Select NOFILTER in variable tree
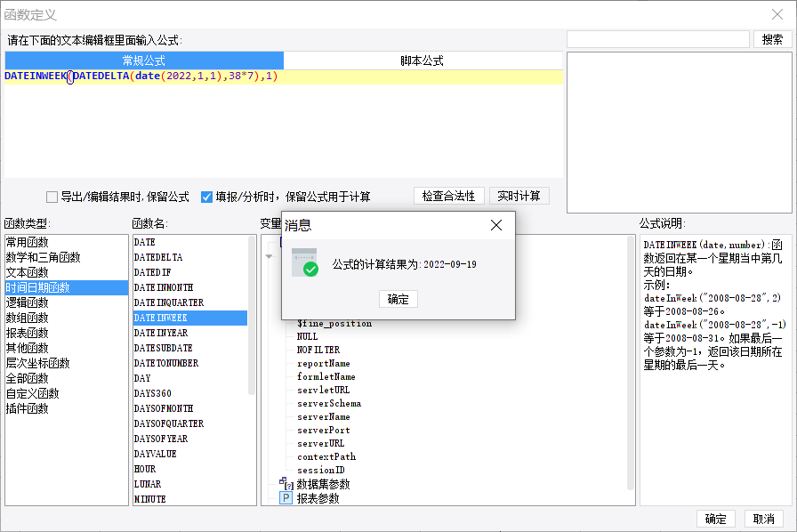 point(318,350)
